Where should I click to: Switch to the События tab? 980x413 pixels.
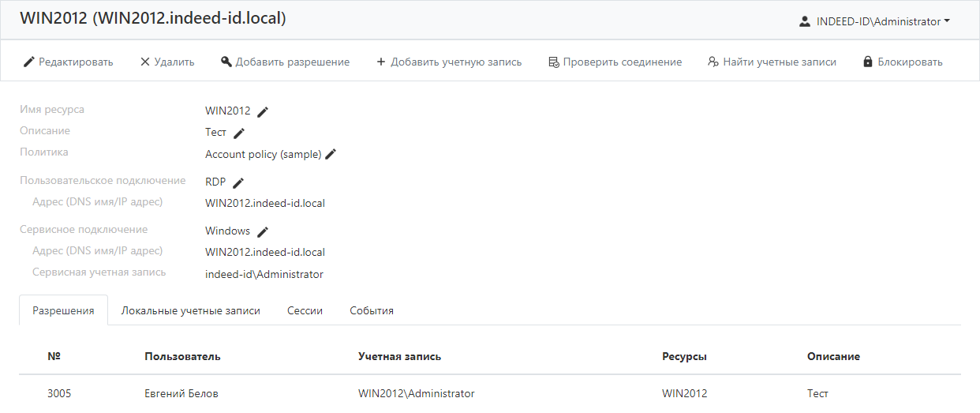pyautogui.click(x=372, y=310)
